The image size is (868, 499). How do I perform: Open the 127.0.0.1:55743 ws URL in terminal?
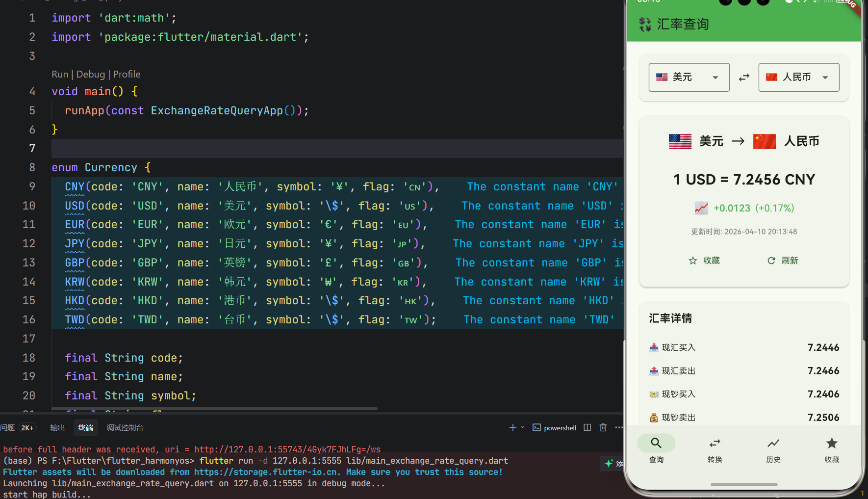[x=287, y=450]
